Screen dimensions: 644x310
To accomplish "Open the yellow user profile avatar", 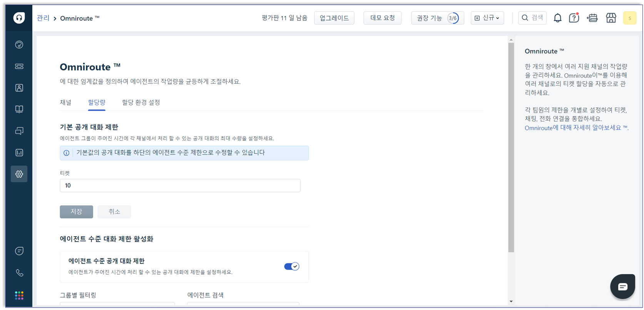I will 630,18.
